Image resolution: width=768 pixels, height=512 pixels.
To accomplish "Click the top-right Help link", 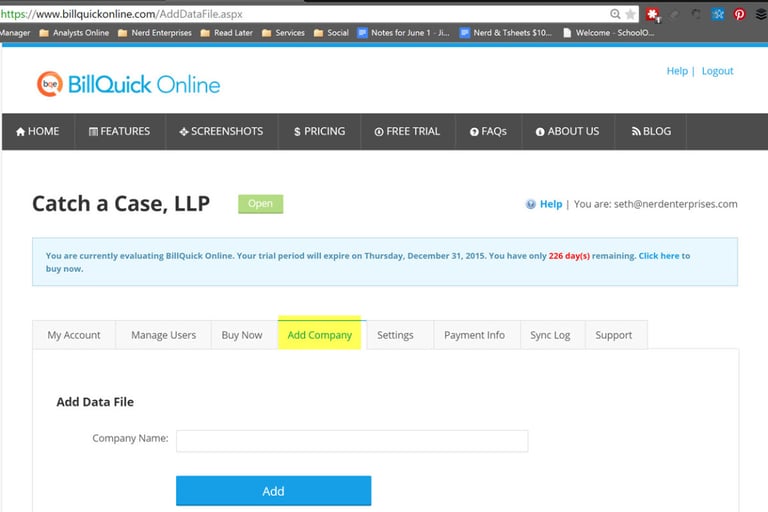I will click(x=677, y=71).
